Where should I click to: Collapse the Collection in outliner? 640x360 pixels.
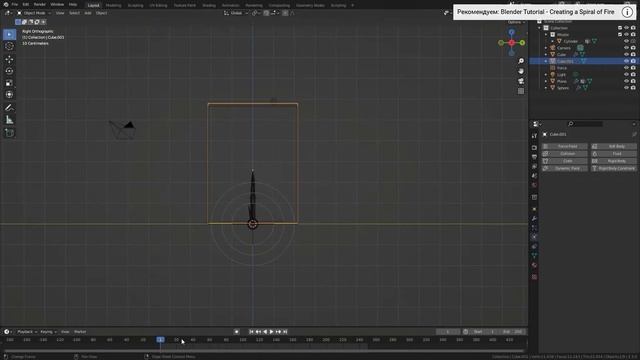point(540,28)
